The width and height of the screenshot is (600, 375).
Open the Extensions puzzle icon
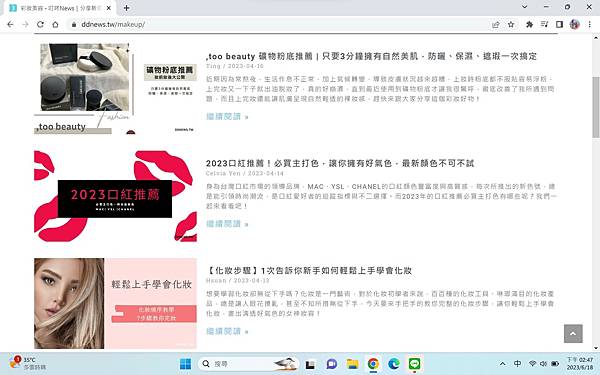tap(530, 24)
